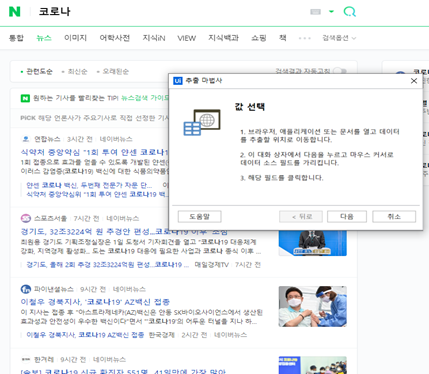
Task: Open related article 안센 코로나 백신, 두번째 전문가
Action: tap(89, 185)
